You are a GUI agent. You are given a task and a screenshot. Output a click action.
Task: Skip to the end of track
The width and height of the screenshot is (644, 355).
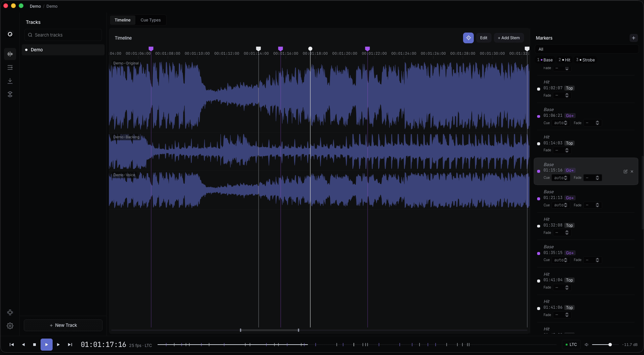click(x=70, y=345)
